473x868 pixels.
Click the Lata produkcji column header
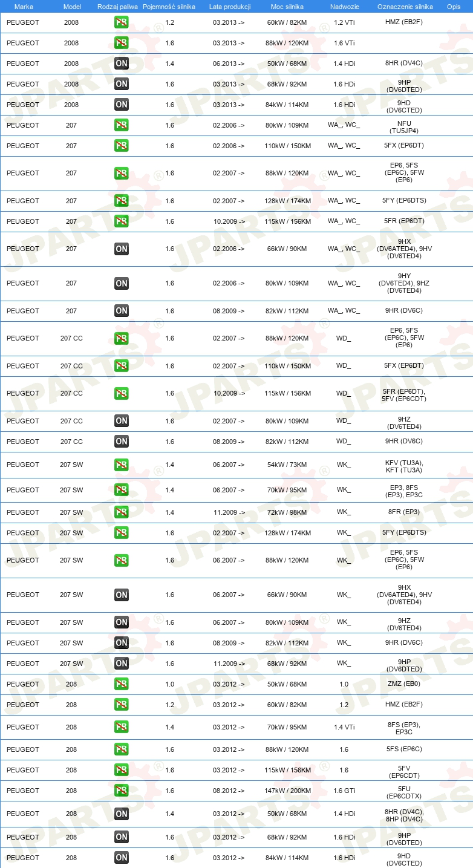click(230, 7)
